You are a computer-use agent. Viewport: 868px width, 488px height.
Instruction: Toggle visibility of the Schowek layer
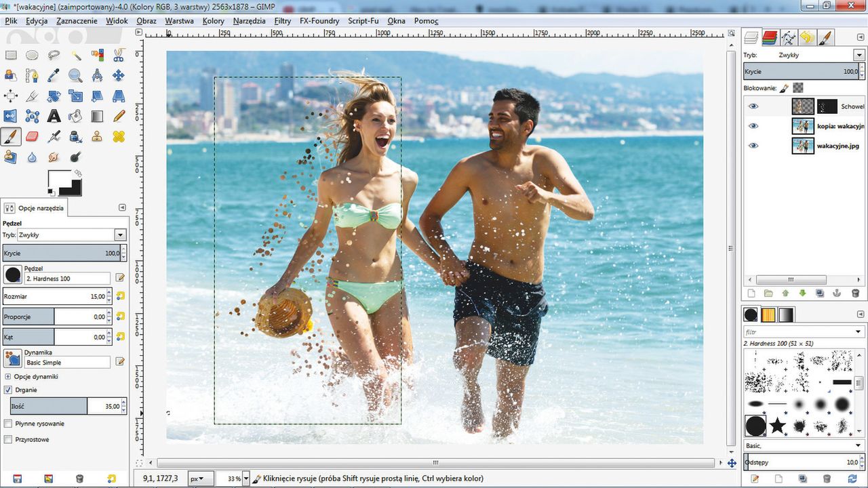[x=753, y=106]
